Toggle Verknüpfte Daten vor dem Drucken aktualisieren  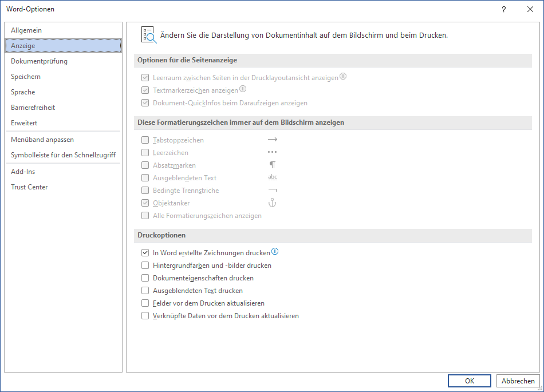pos(145,316)
